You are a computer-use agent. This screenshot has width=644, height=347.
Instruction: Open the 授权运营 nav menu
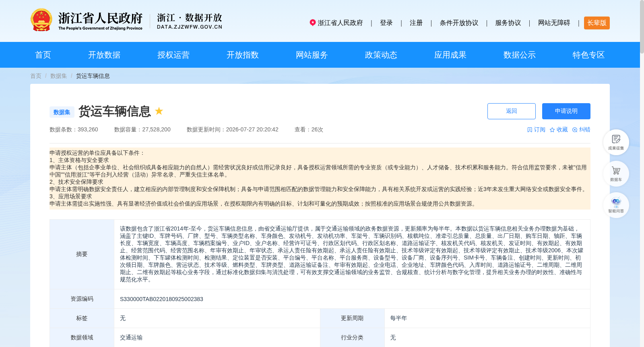pyautogui.click(x=173, y=55)
